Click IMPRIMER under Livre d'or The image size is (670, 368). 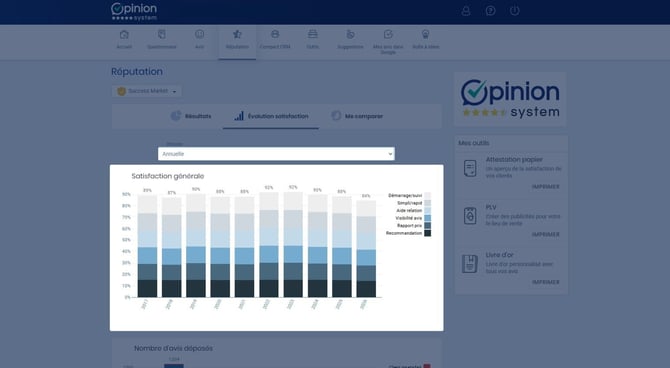coord(545,282)
